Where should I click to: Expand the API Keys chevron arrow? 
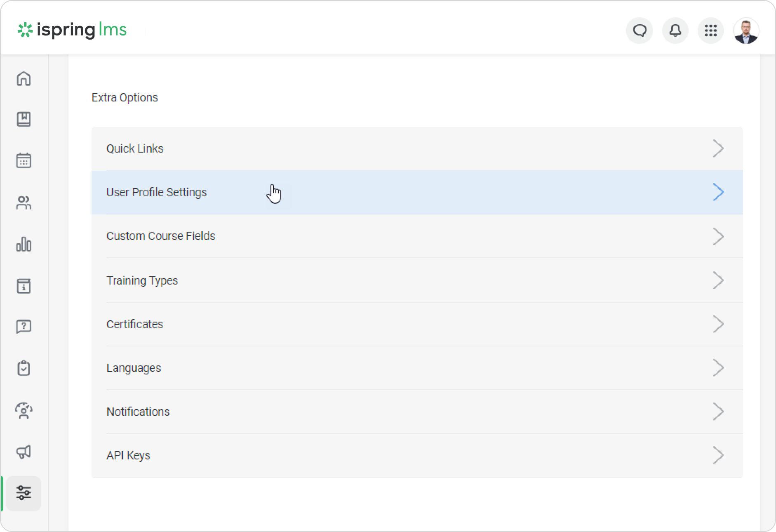718,455
